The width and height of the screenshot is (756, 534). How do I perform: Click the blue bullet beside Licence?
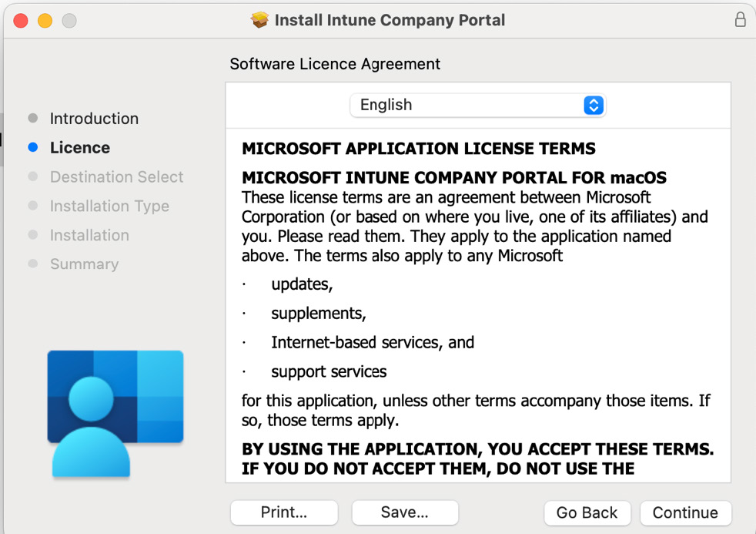click(33, 147)
